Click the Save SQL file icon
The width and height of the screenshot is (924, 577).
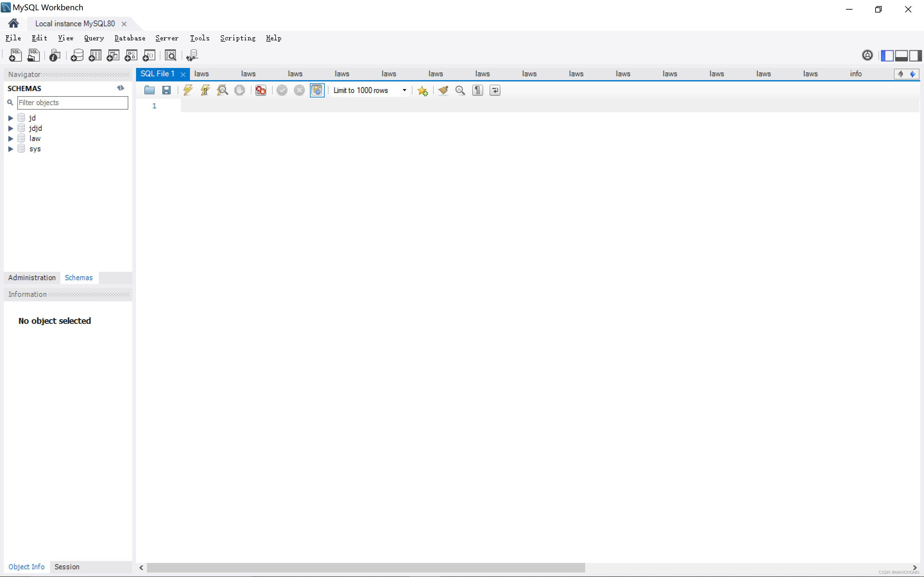tap(166, 90)
